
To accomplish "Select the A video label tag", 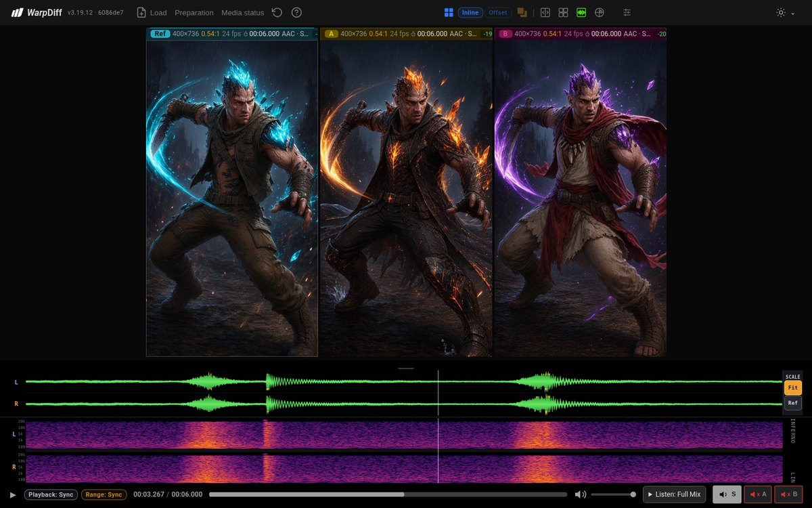I will point(332,34).
